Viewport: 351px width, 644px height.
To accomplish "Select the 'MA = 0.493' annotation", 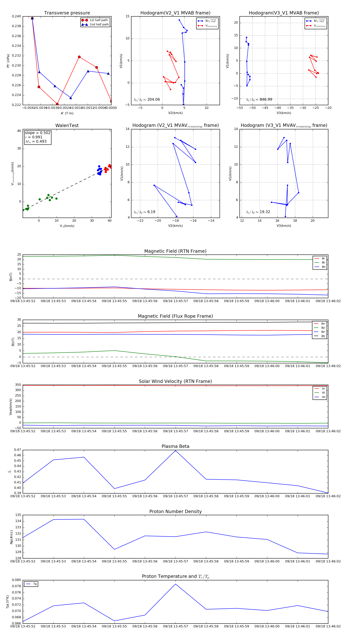I will pos(36,141).
